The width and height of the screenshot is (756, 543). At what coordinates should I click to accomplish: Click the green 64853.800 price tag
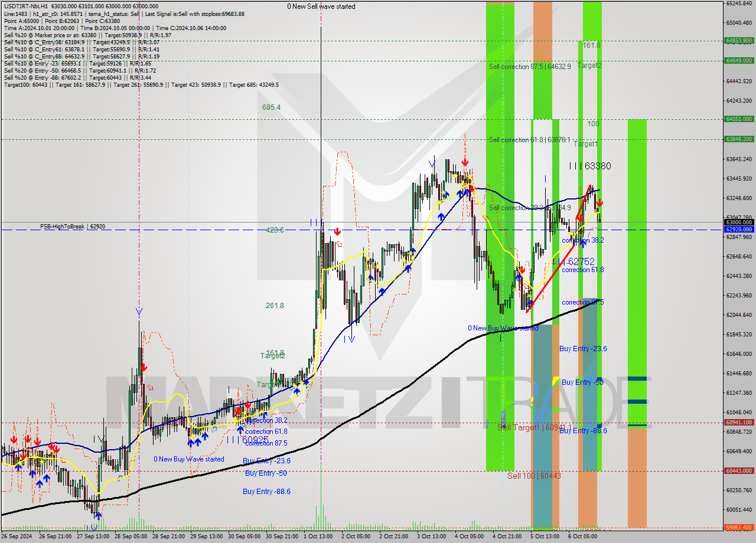pos(738,41)
